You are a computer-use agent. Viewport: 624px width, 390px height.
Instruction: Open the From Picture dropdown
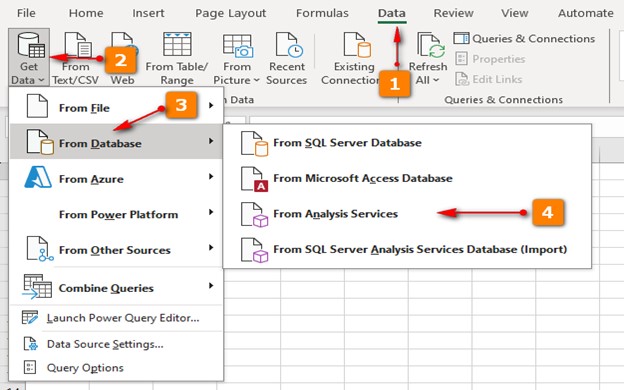click(x=237, y=58)
